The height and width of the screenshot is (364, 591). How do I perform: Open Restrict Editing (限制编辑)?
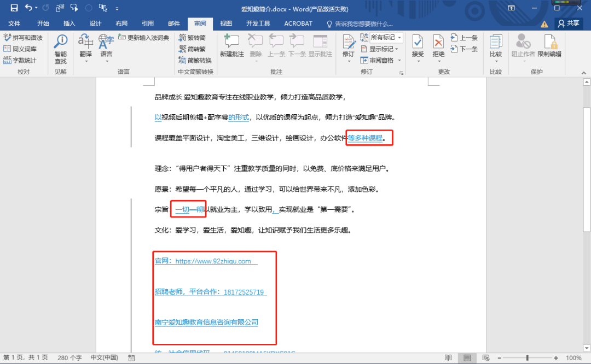[549, 45]
